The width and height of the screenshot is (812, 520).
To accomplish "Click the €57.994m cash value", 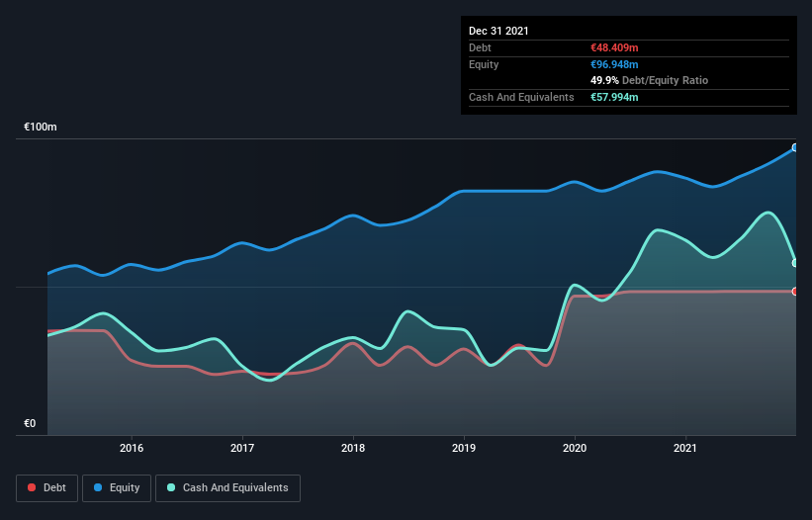I will pyautogui.click(x=614, y=97).
